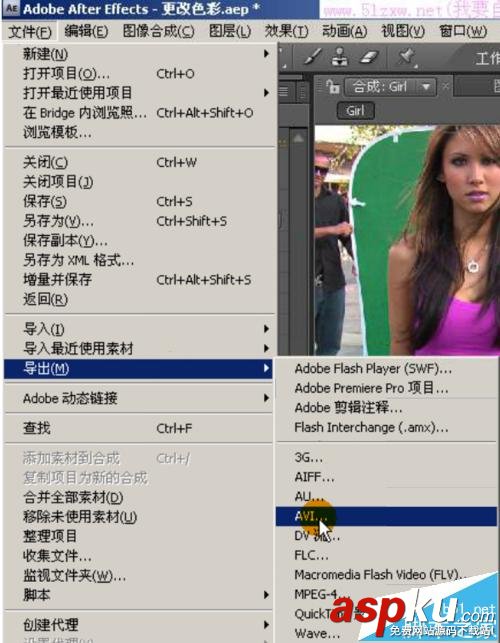Screen dimensions: 500x643
Task: Open the 文件(F) menu
Action: [x=30, y=31]
